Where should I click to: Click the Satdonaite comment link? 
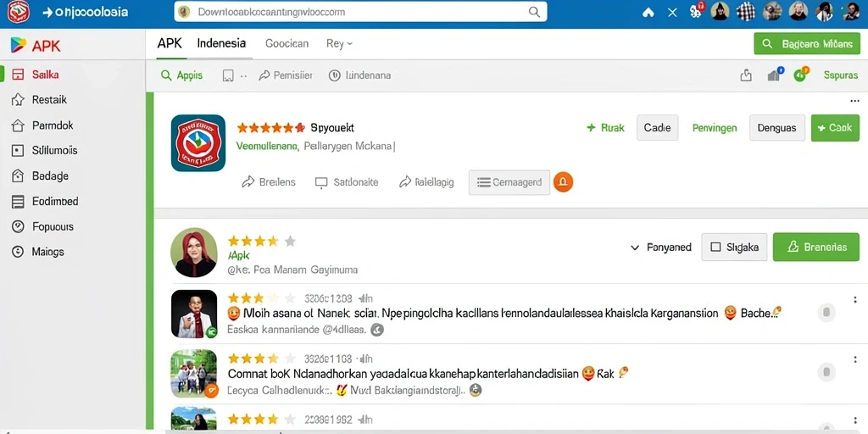tap(347, 182)
